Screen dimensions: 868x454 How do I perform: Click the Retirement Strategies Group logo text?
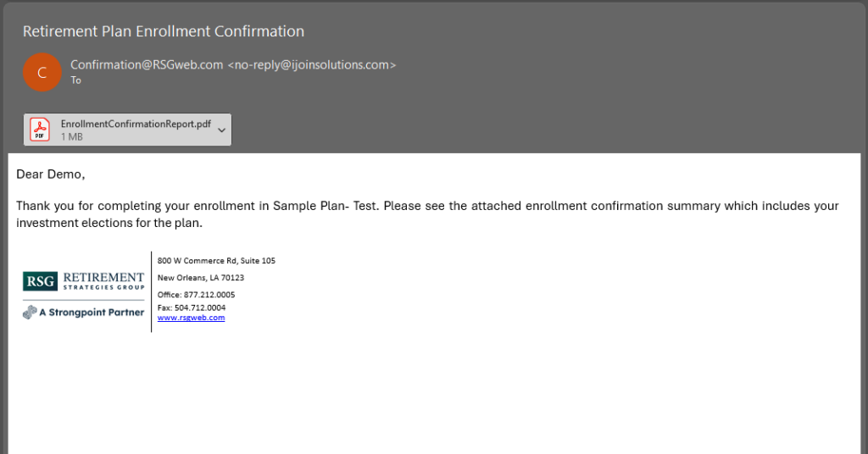(x=103, y=280)
